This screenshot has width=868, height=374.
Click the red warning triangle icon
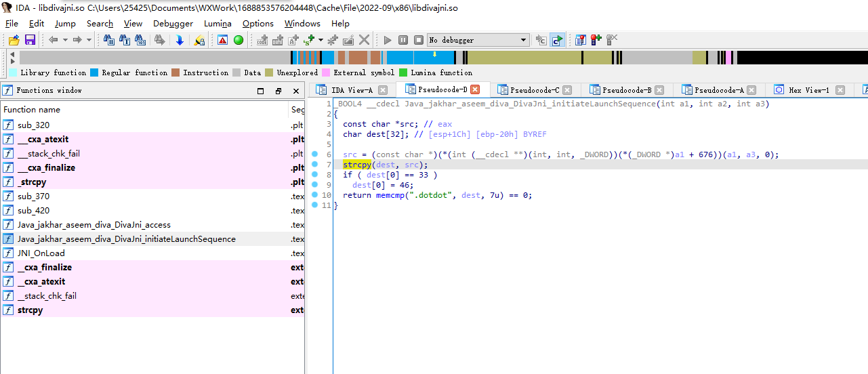pyautogui.click(x=222, y=40)
